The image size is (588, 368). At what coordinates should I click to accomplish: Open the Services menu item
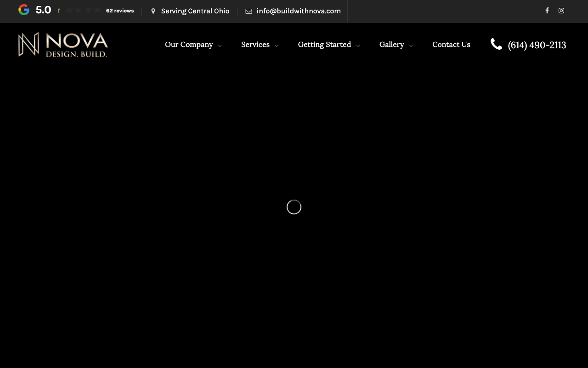tap(255, 45)
